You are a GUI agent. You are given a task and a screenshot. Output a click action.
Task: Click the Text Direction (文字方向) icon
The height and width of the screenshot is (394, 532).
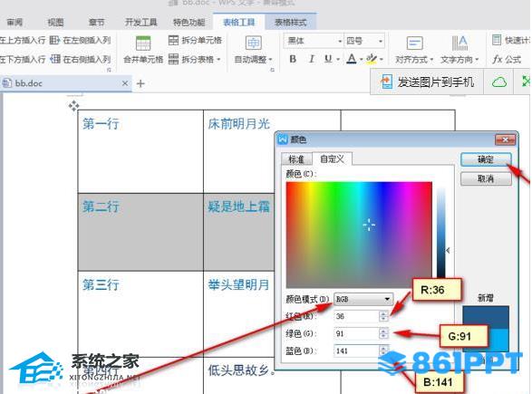point(459,43)
